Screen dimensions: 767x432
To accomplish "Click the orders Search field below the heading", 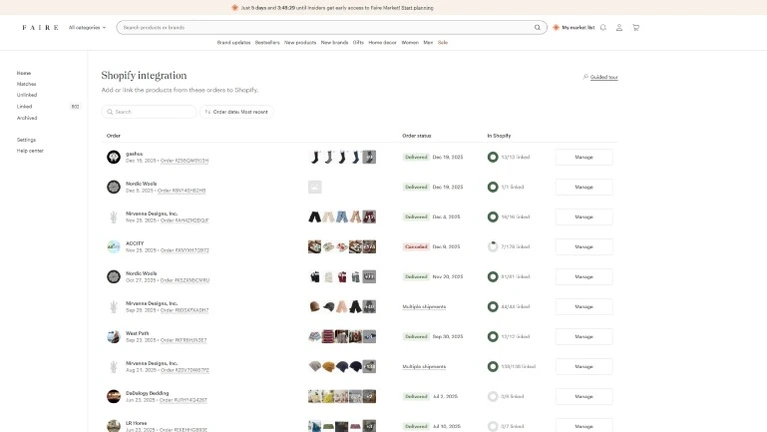I will 150,112.
